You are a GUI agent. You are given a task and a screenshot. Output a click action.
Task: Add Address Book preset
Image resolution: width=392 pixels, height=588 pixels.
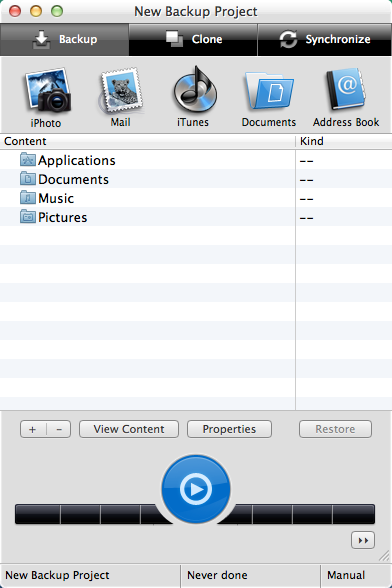point(346,97)
